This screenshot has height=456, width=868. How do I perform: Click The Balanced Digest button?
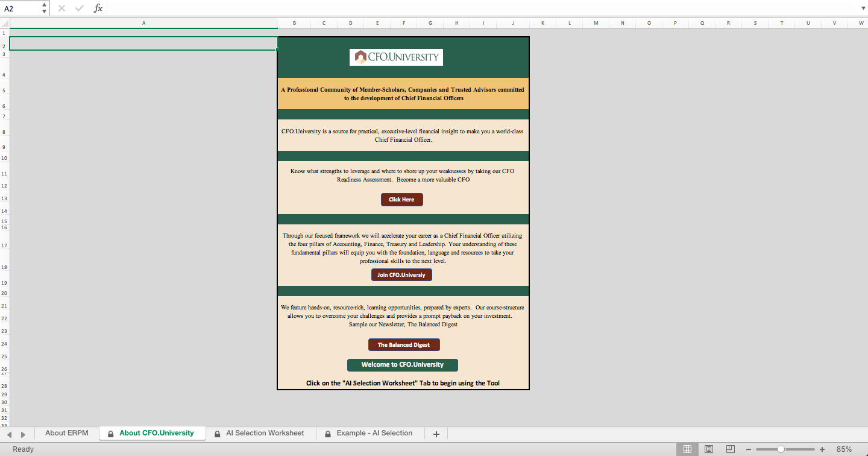coord(404,345)
